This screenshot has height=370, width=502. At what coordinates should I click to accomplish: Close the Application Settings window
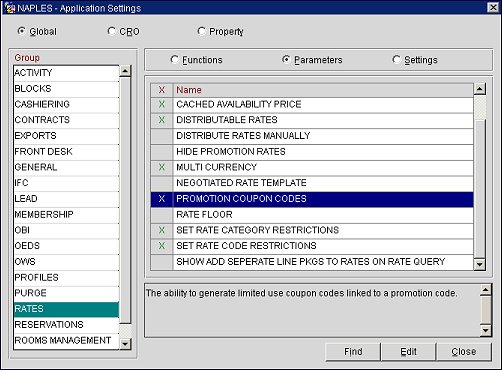pos(493,7)
